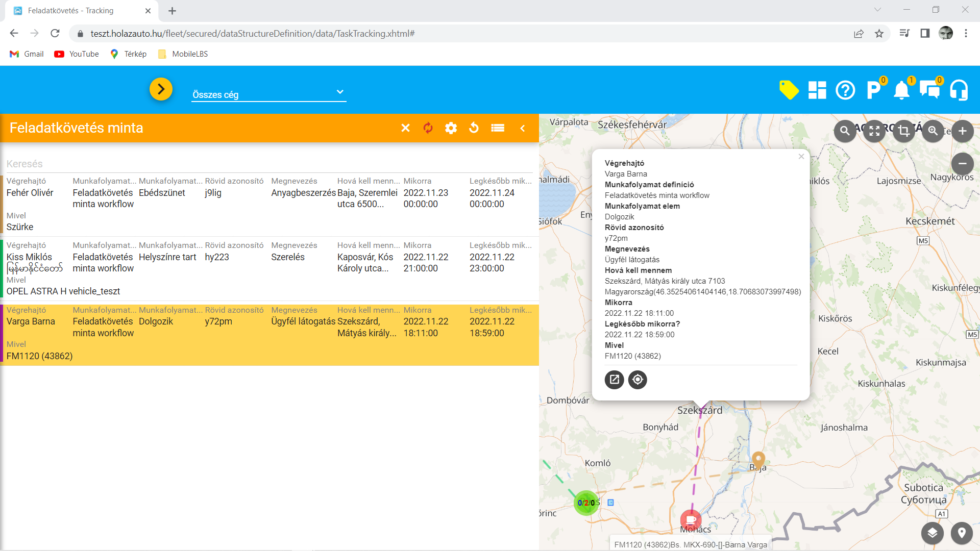The height and width of the screenshot is (551, 980).
Task: Open the MobileLBS bookmark folder
Action: pos(183,54)
